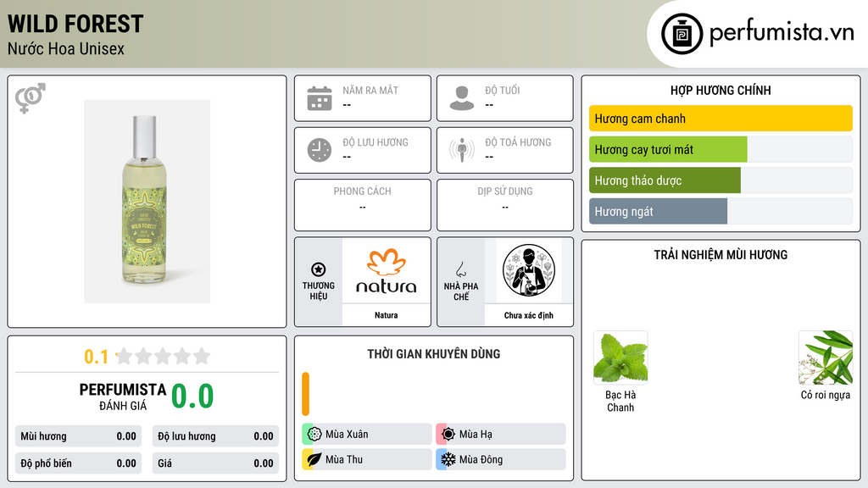Click the Mùa Thu leaf icon
Image resolution: width=868 pixels, height=488 pixels.
pyautogui.click(x=314, y=459)
